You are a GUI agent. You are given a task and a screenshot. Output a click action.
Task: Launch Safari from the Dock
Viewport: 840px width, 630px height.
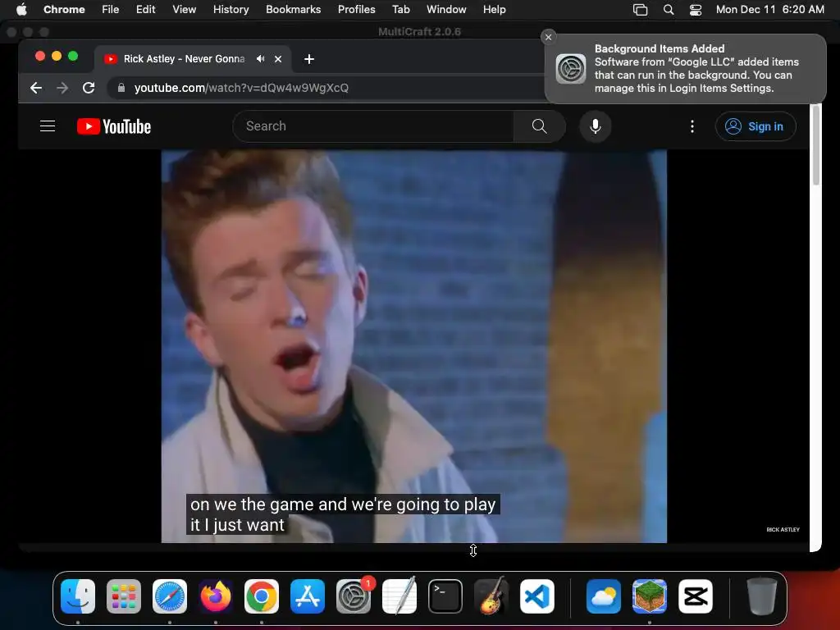170,596
